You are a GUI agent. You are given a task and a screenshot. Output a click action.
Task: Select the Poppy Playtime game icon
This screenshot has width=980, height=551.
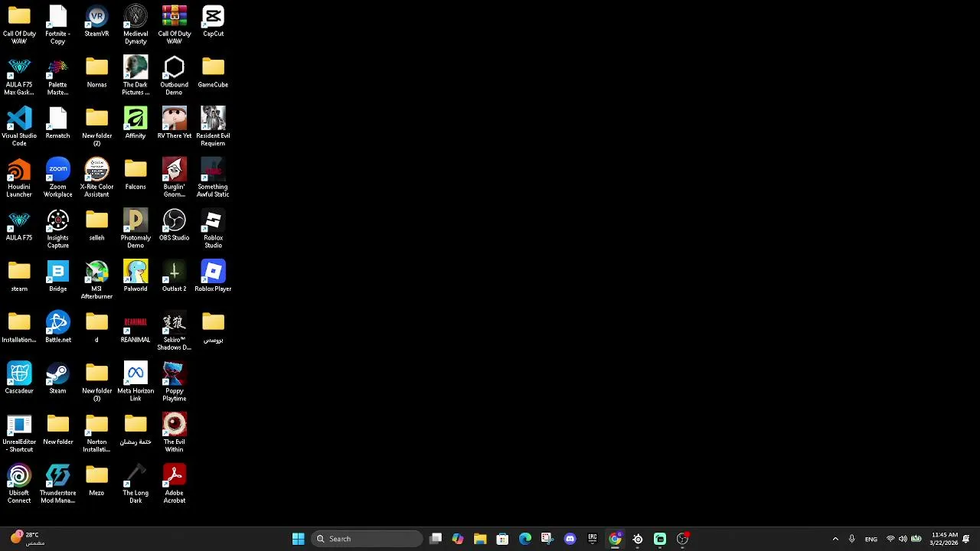(x=174, y=383)
